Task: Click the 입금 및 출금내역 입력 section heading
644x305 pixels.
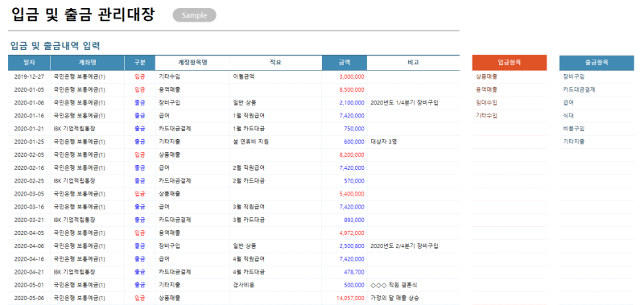Action: (55, 46)
